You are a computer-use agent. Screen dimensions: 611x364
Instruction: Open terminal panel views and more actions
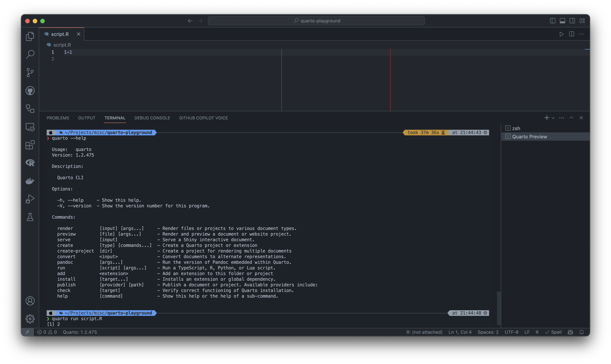click(562, 118)
